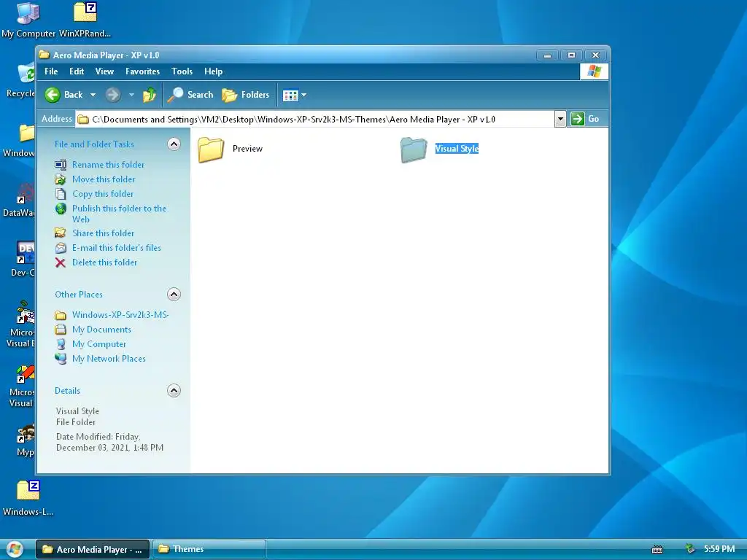Toggle the Folders pane

pyautogui.click(x=247, y=95)
